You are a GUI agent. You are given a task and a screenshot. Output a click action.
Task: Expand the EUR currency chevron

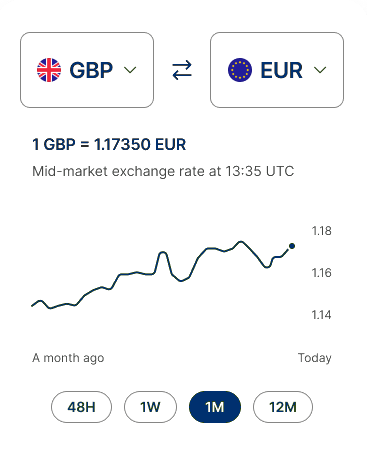pyautogui.click(x=320, y=70)
